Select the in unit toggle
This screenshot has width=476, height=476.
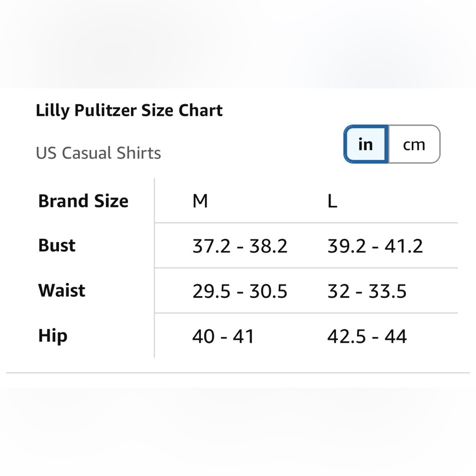[366, 144]
